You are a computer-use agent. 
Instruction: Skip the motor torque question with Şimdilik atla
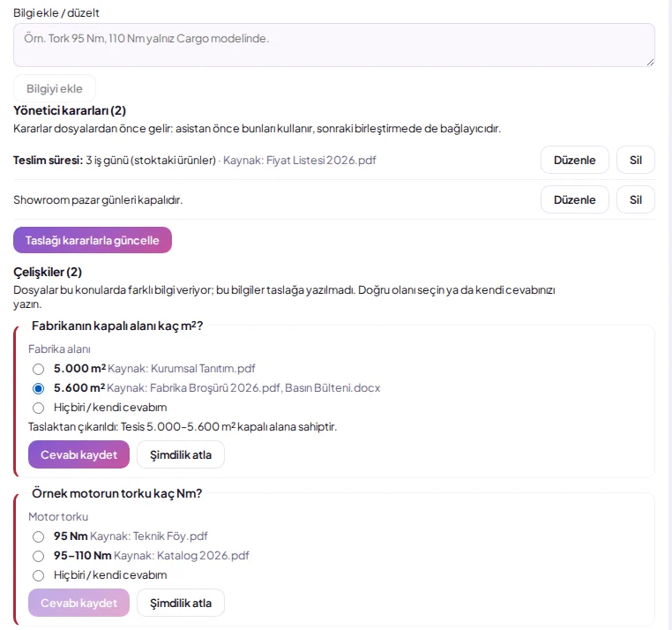(x=181, y=603)
